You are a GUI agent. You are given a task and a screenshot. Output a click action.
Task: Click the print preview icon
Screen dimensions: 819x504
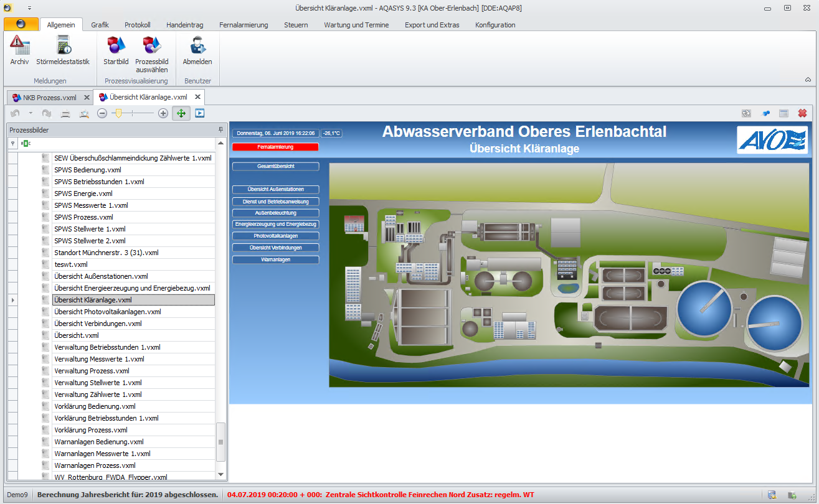[83, 113]
